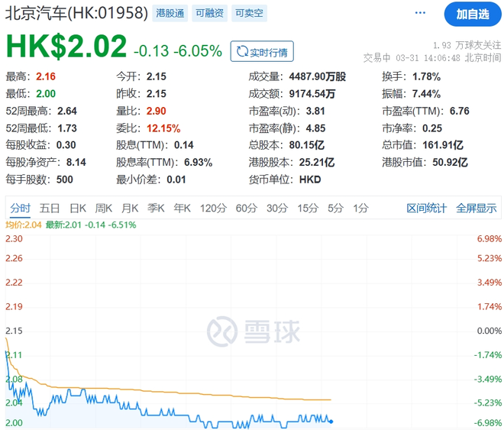The height and width of the screenshot is (430, 504).
Task: Click the latest price dot on chart
Action: 331,421
